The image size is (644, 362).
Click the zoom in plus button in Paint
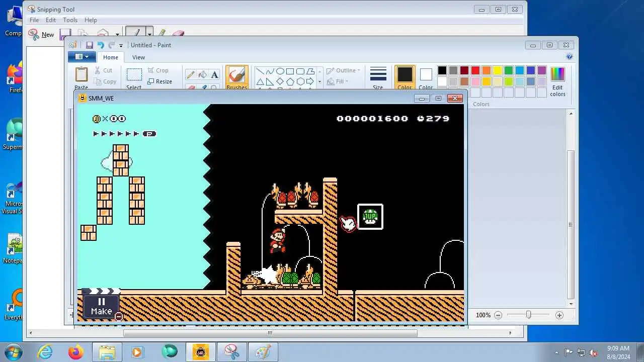tap(559, 315)
